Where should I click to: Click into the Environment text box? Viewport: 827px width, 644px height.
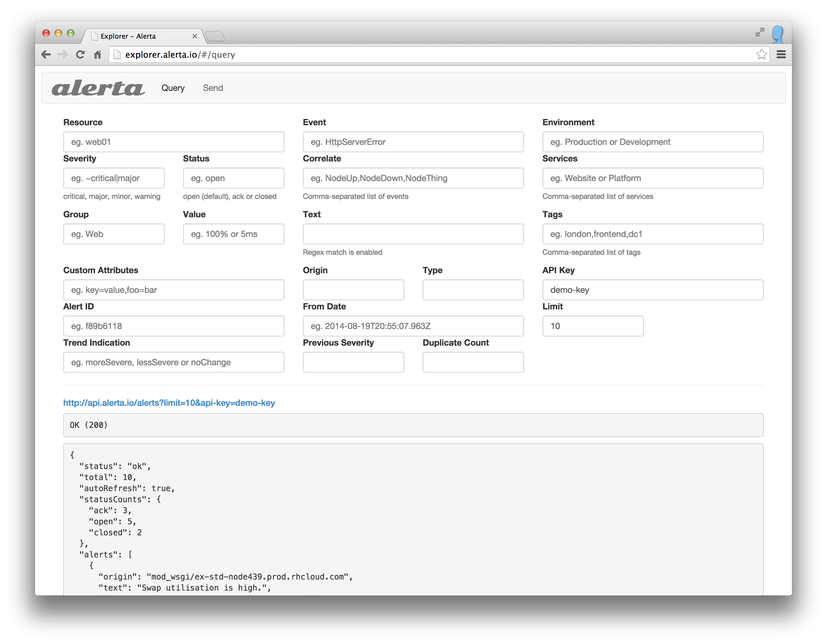click(x=653, y=142)
